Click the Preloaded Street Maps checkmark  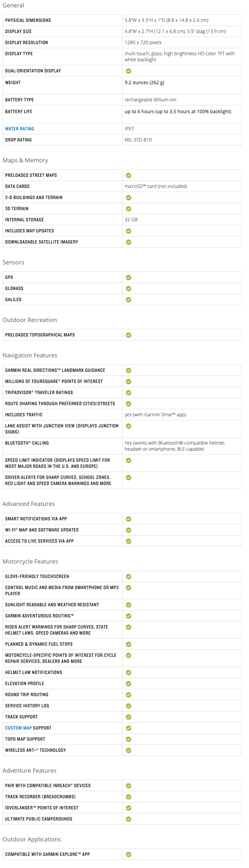click(128, 175)
